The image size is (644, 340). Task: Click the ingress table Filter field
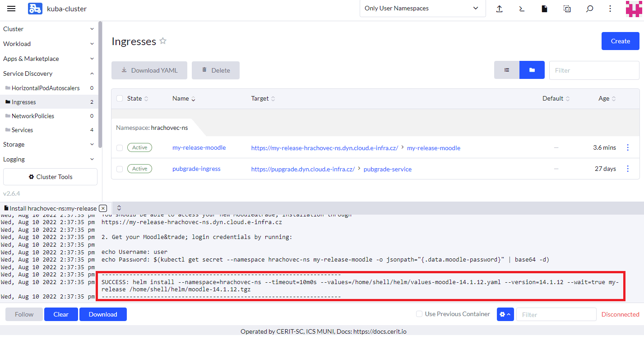594,70
